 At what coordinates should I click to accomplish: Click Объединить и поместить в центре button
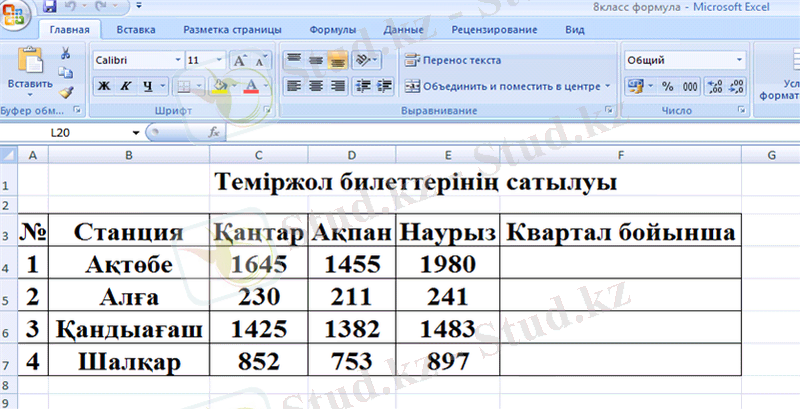pyautogui.click(x=508, y=87)
